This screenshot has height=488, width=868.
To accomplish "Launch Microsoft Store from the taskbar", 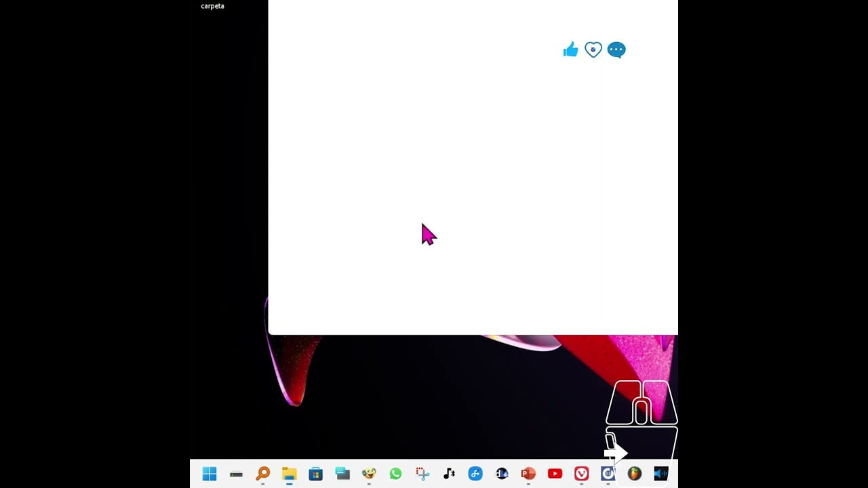I will (x=315, y=474).
